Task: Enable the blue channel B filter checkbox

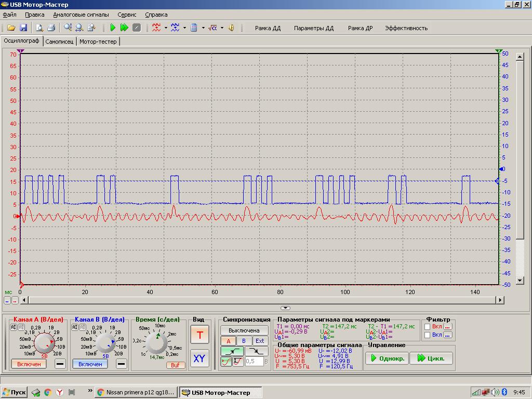Action: tap(428, 335)
